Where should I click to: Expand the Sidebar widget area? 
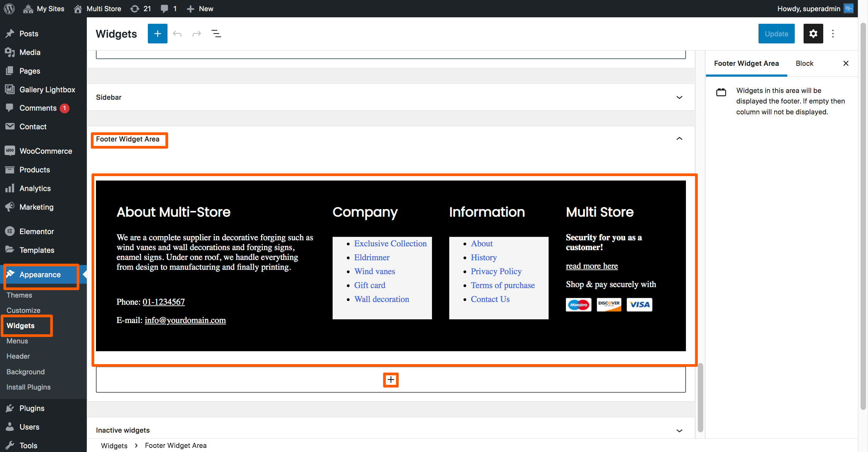coord(679,97)
